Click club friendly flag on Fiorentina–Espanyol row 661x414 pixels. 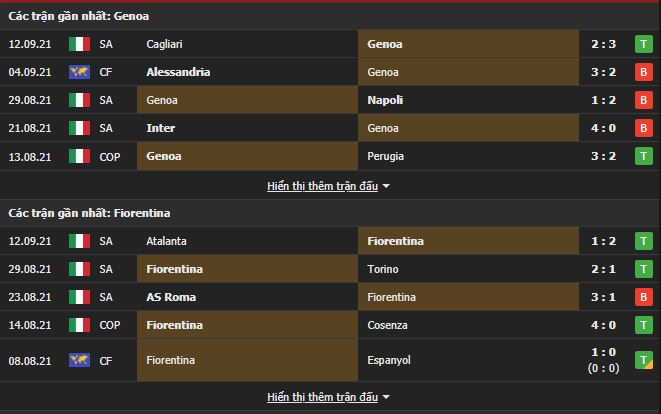(x=79, y=360)
